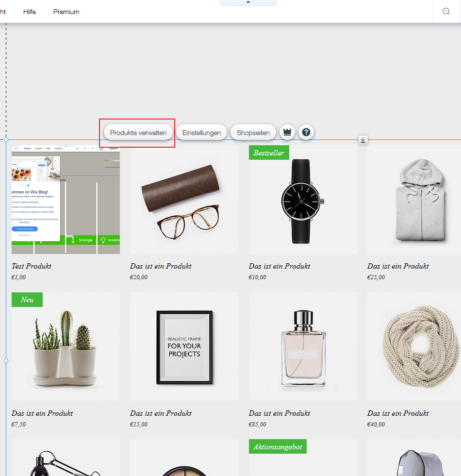Click the crown upgrade icon
Image resolution: width=461 pixels, height=476 pixels.
pos(287,132)
